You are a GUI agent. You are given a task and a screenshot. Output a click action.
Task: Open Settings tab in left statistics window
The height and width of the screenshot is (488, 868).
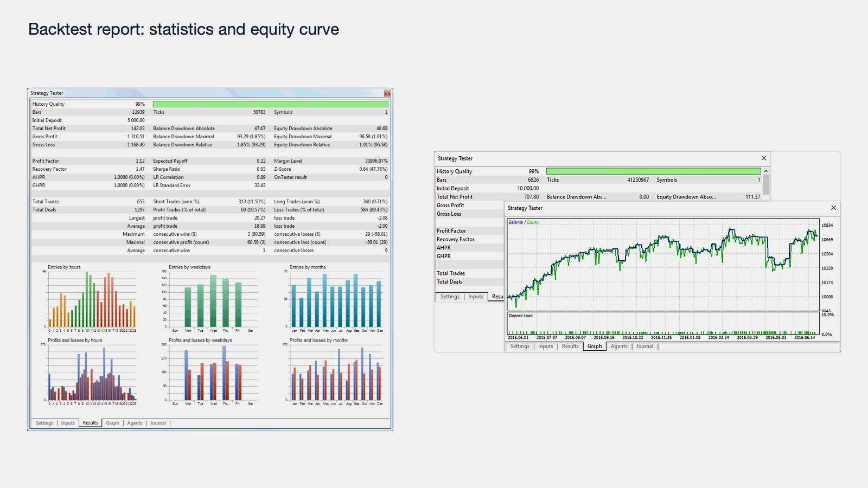[x=44, y=423]
